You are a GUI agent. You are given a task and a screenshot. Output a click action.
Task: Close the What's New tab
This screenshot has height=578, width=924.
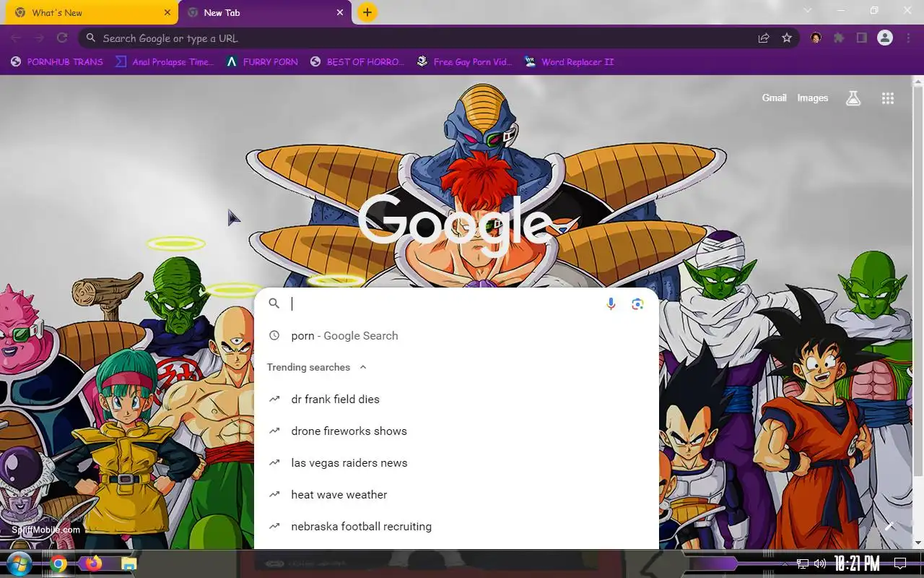[x=167, y=12]
